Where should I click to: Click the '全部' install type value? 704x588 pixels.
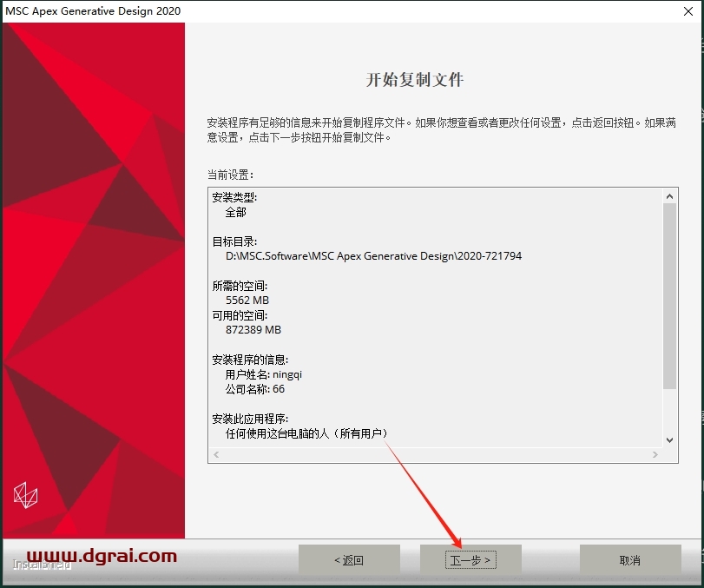point(236,212)
